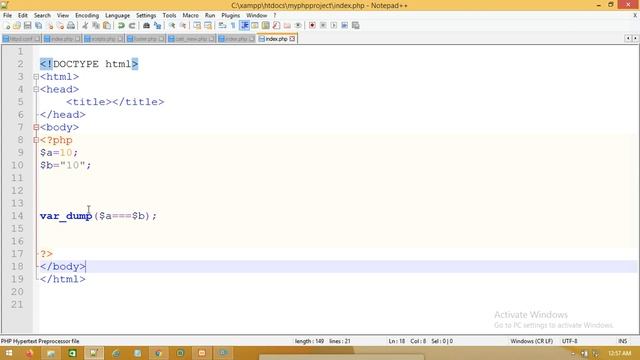Click the Save Recorded Macro icon
The width and height of the screenshot is (640, 360).
click(356, 26)
